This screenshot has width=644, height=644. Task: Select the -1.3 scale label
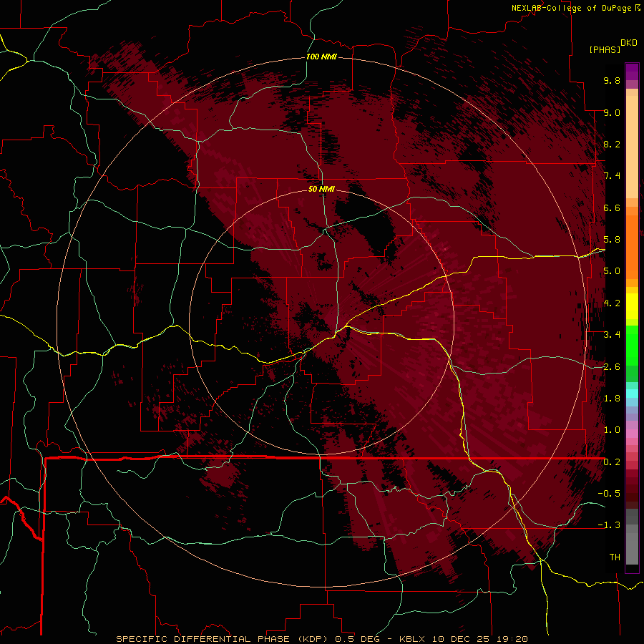click(609, 525)
